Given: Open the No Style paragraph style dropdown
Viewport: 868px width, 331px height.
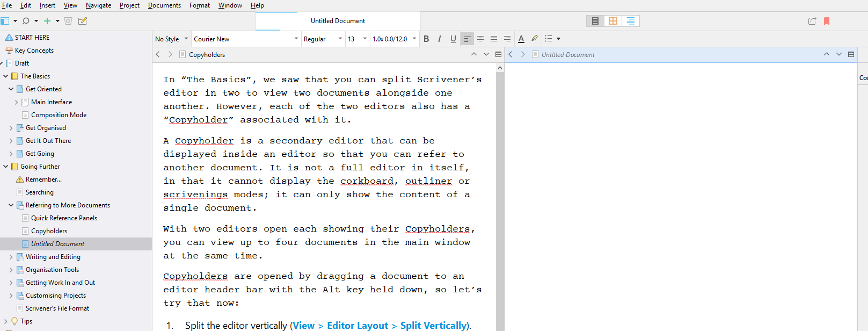Looking at the screenshot, I should coord(172,39).
